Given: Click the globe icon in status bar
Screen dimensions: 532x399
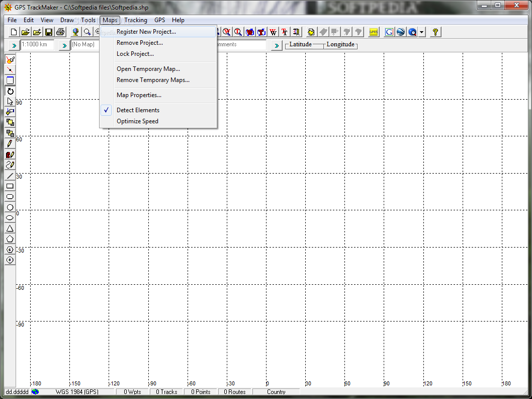Looking at the screenshot, I should [35, 391].
